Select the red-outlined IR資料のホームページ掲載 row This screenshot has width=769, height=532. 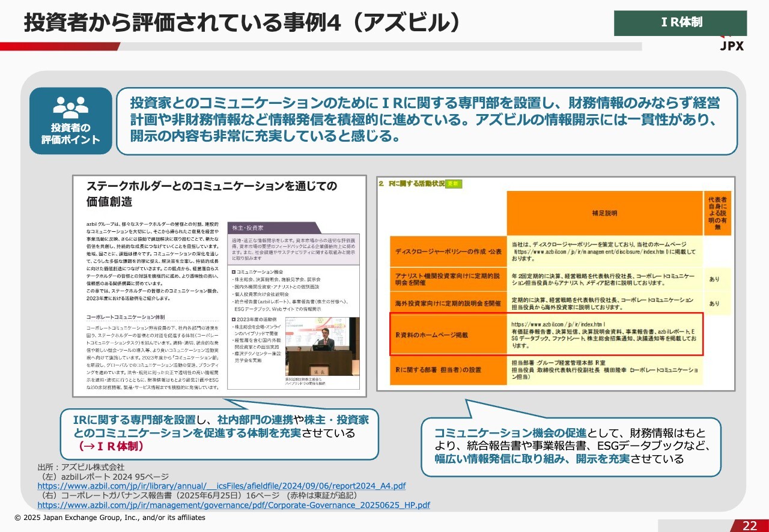tap(546, 334)
